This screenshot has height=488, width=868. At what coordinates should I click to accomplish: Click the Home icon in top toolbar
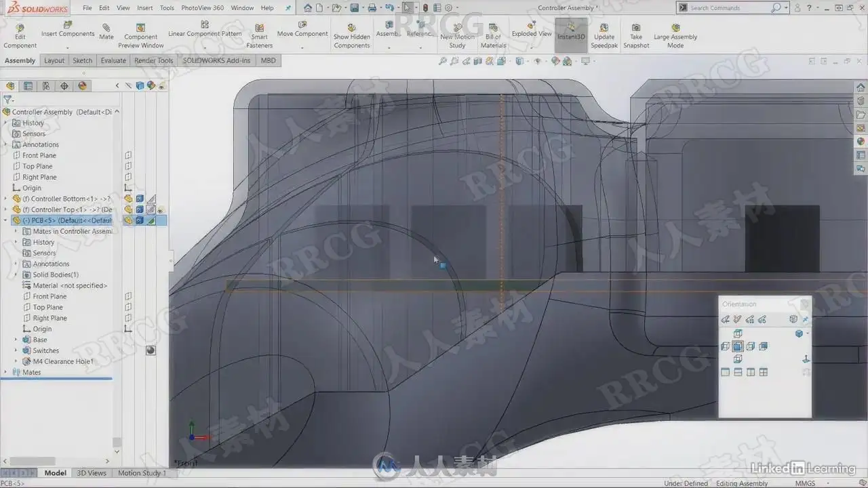click(x=308, y=8)
